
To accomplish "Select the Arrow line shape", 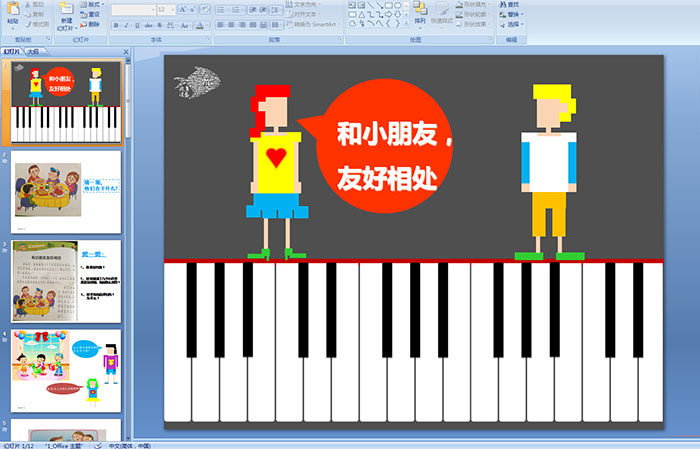I will coord(379,5).
